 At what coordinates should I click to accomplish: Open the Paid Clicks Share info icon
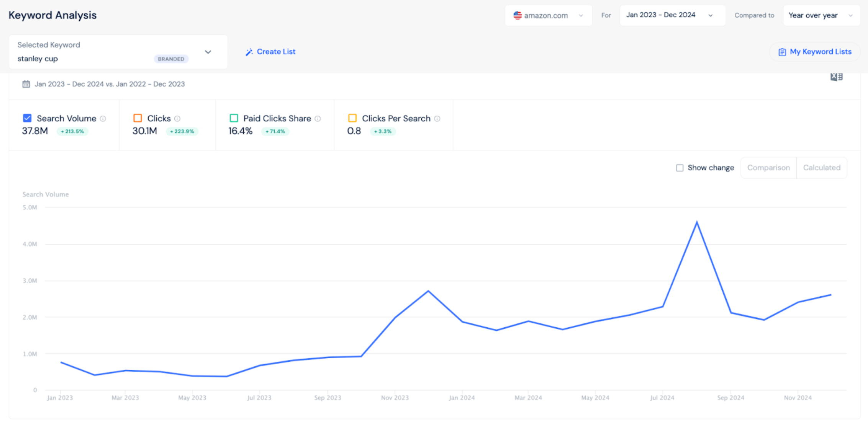tap(318, 119)
